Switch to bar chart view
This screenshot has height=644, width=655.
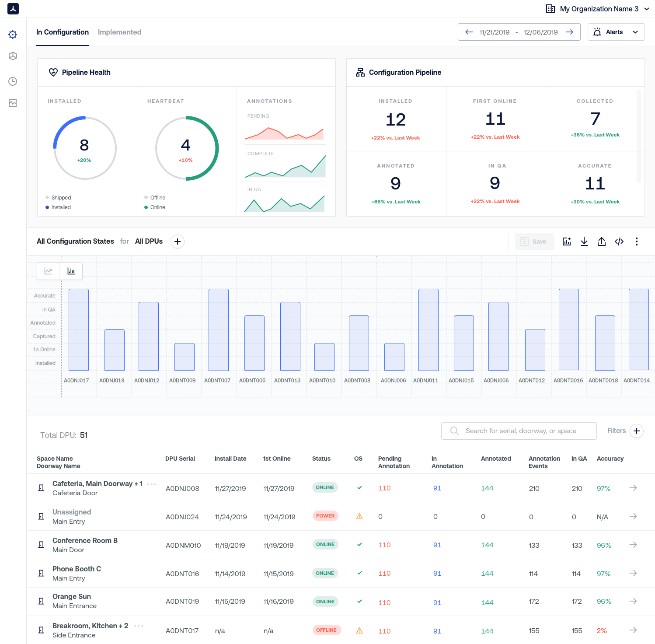pyautogui.click(x=71, y=271)
